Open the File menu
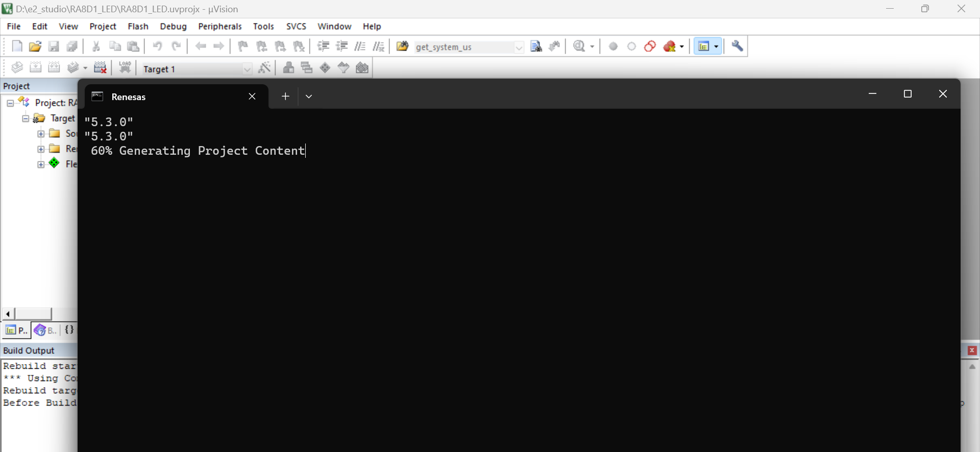The width and height of the screenshot is (980, 452). (14, 27)
